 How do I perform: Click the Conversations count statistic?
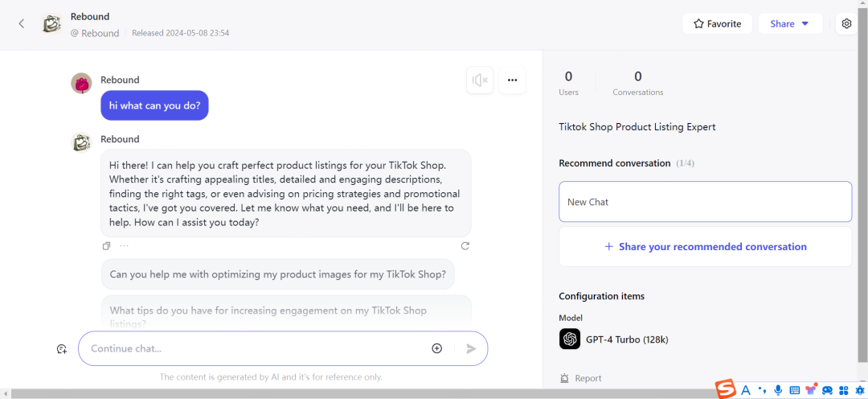point(637,83)
